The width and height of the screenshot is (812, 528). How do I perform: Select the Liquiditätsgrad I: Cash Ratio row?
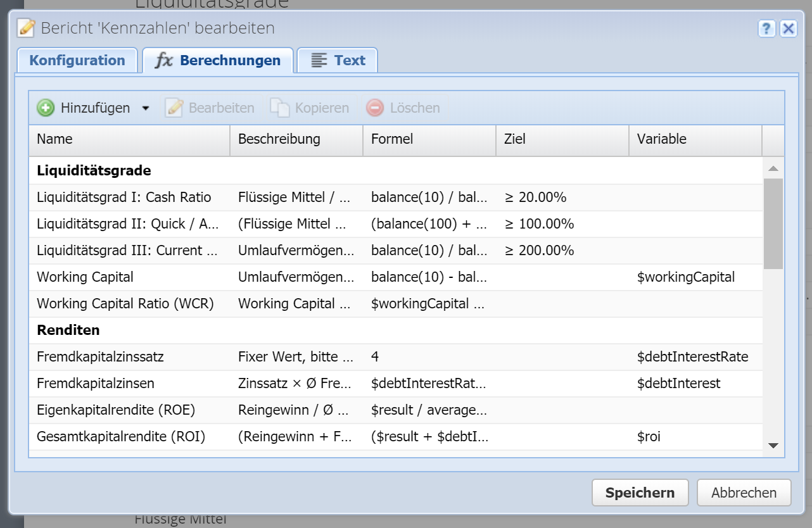click(x=124, y=198)
